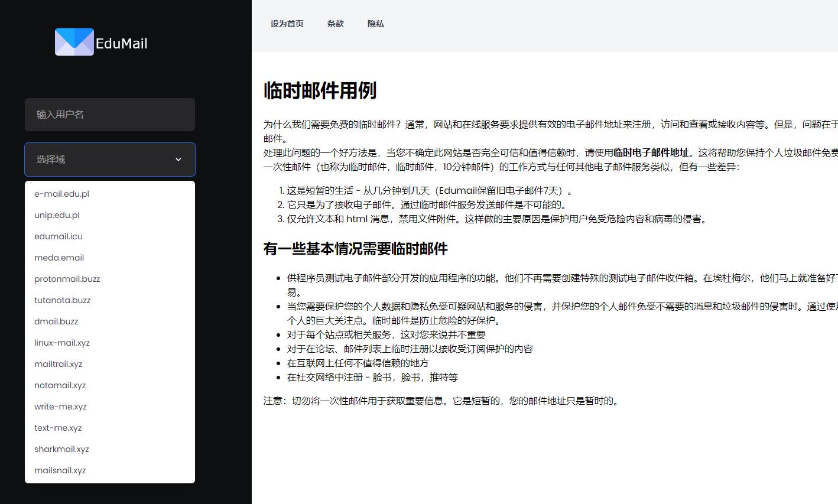Pick linux-mail.xyz domain

[x=62, y=343]
